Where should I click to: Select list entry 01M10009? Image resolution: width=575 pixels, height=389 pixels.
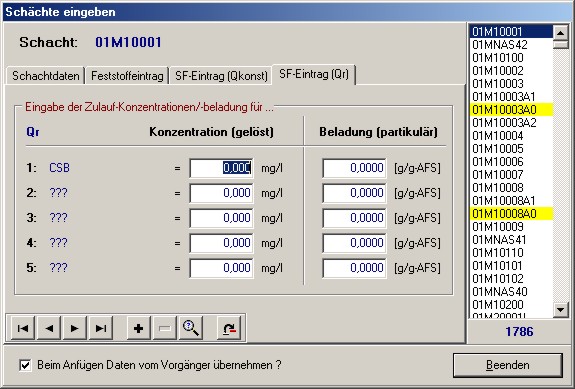[x=511, y=227]
